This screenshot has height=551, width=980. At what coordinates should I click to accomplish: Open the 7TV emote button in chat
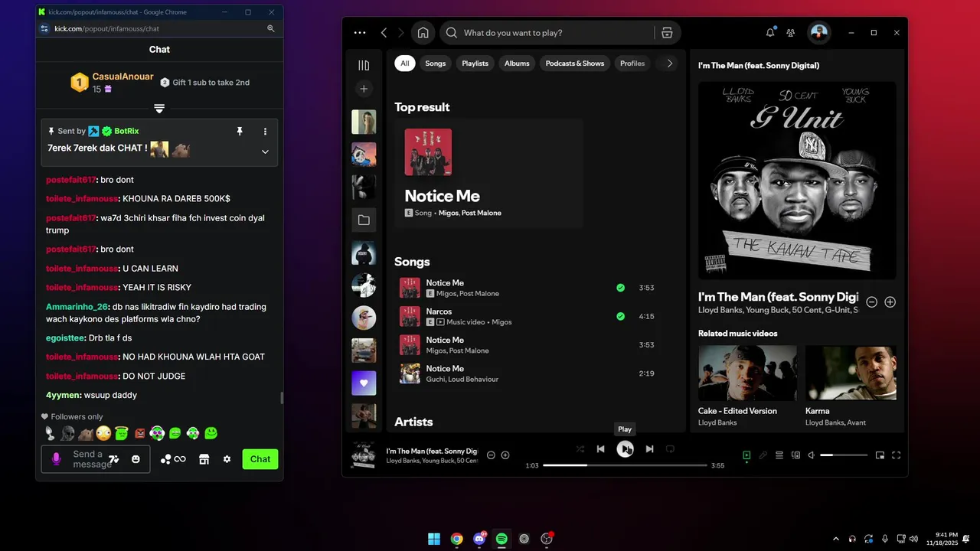pyautogui.click(x=113, y=459)
